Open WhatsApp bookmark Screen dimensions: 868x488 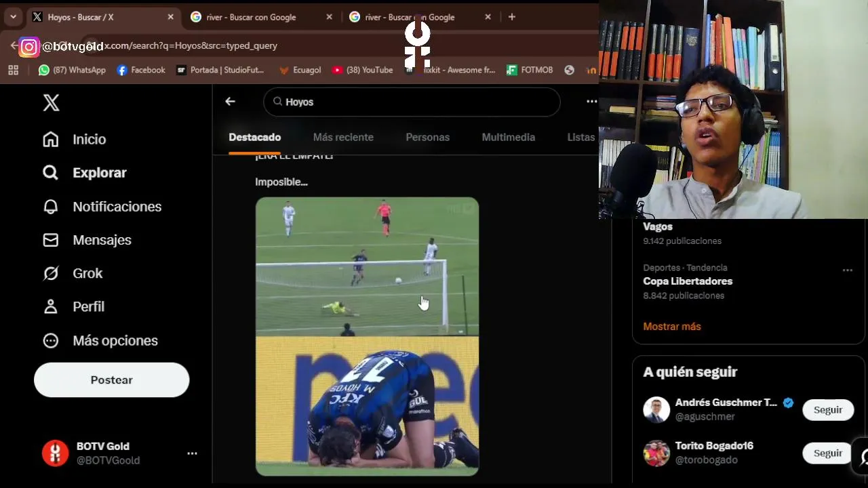tap(72, 70)
